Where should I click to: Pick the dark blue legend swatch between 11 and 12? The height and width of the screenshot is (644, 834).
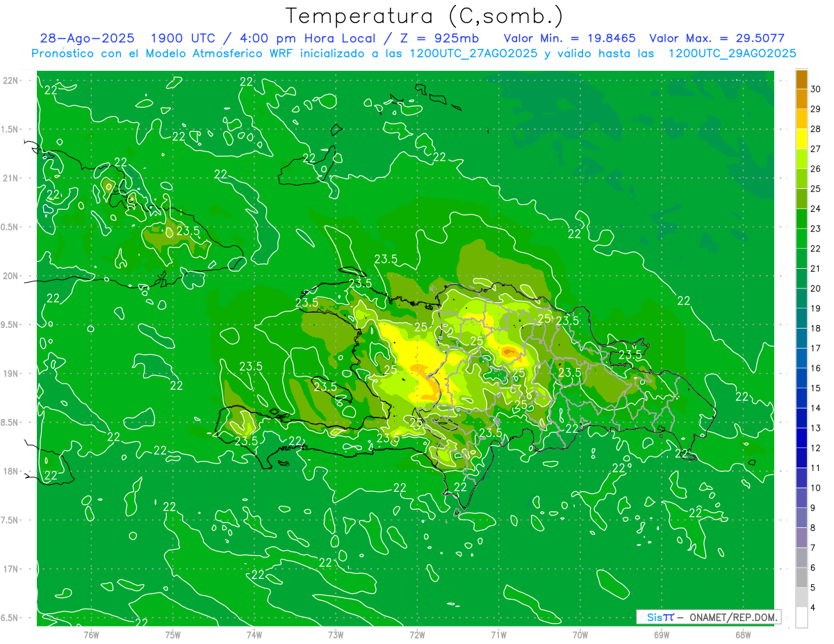tap(801, 458)
